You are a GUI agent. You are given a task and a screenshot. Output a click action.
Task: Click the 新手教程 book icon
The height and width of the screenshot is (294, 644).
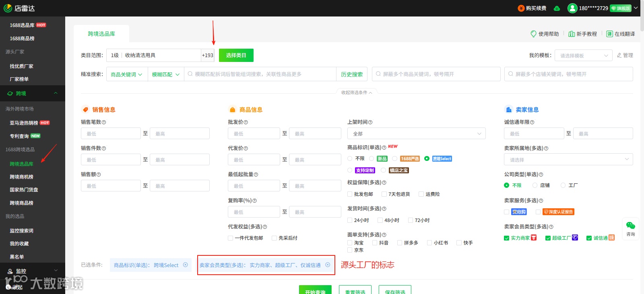(x=572, y=34)
